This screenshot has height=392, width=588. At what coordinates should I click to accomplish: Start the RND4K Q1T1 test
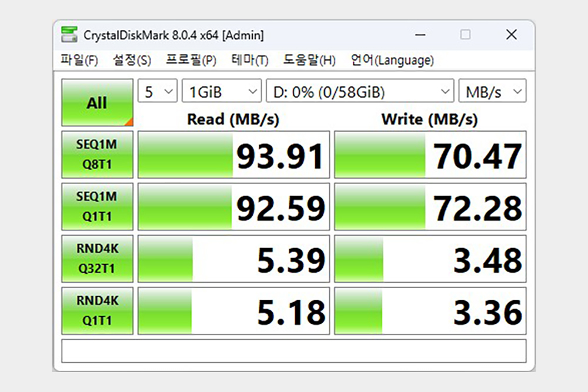97,311
